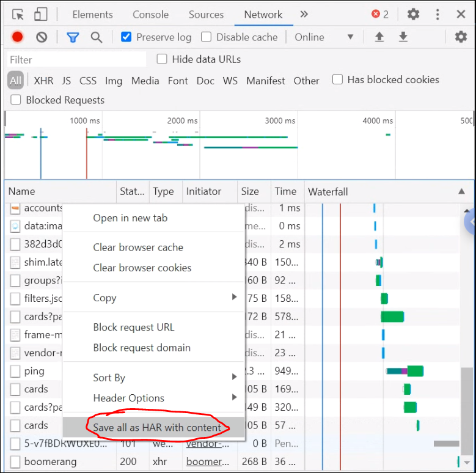Toggle sort arrow in the Waterfall column
476x473 pixels.
click(x=461, y=191)
